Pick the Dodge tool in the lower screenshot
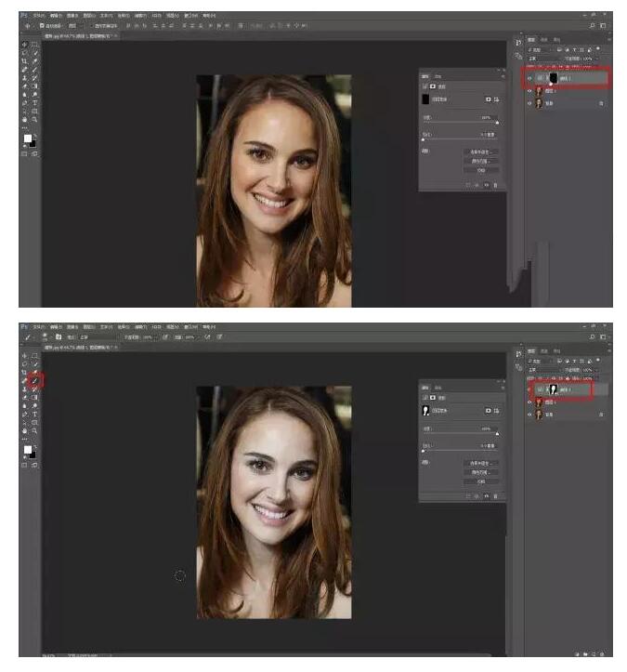 tap(34, 405)
